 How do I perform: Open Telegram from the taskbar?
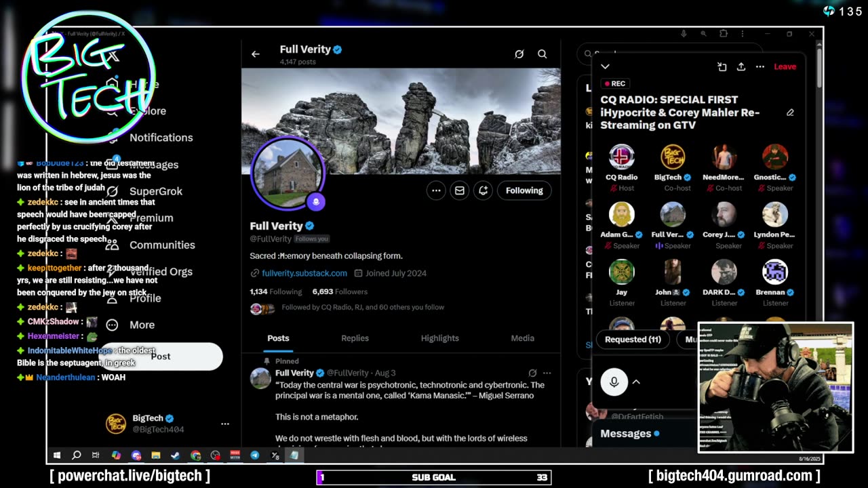click(255, 455)
